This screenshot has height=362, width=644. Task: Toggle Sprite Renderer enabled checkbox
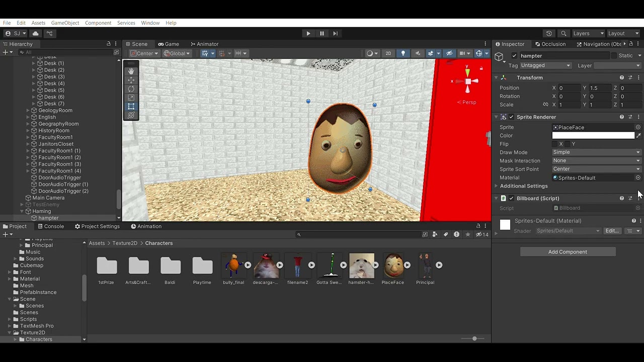tap(512, 117)
